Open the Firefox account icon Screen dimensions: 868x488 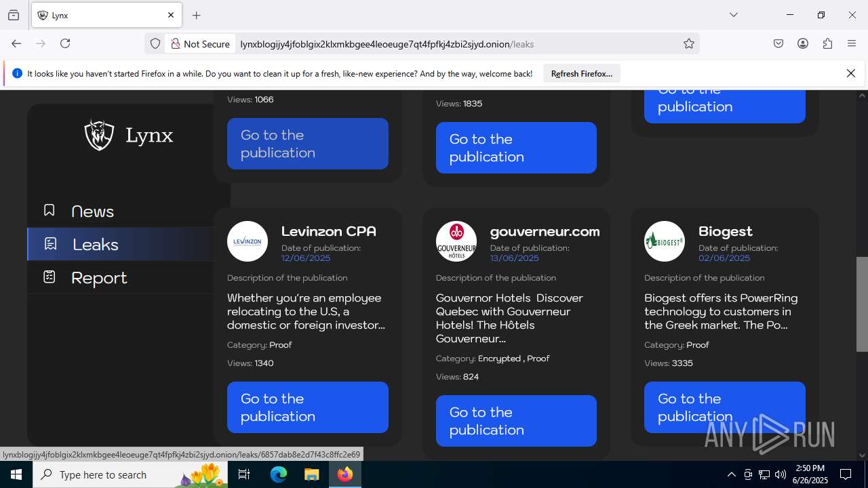click(x=803, y=43)
